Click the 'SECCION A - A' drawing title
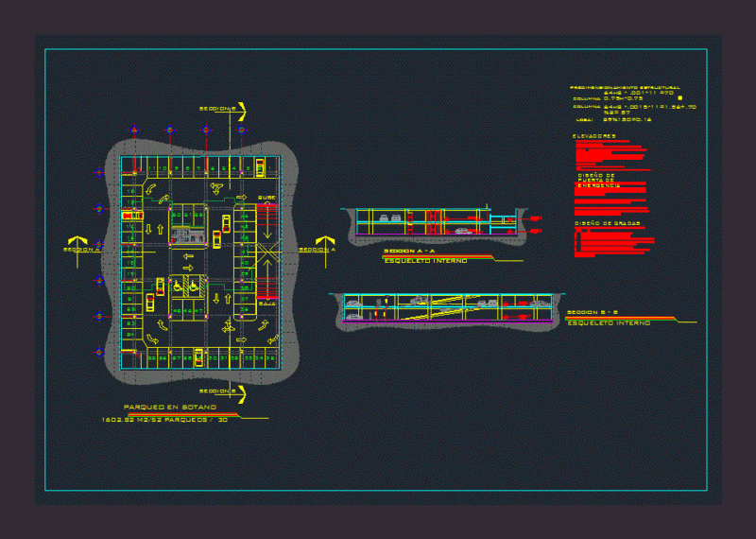This screenshot has width=756, height=539. tap(409, 252)
